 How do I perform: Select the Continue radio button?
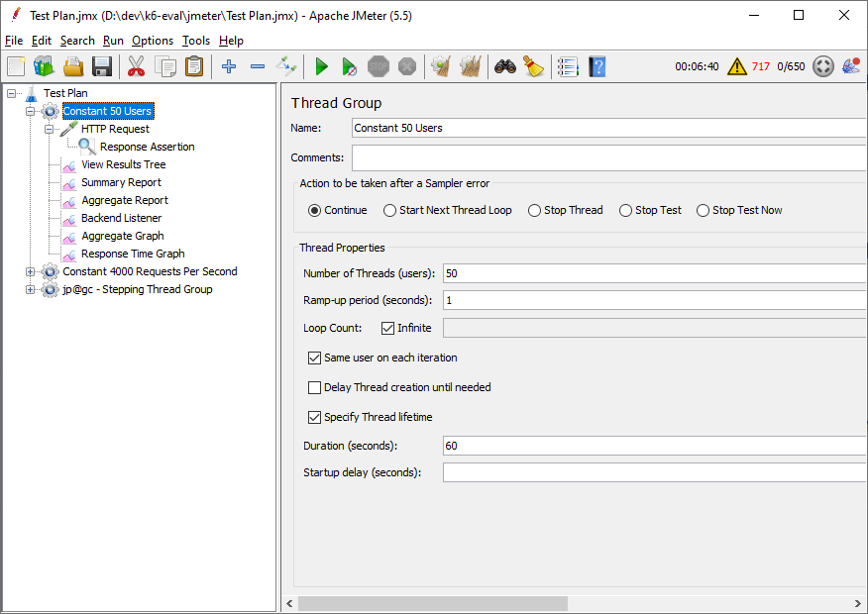[314, 211]
